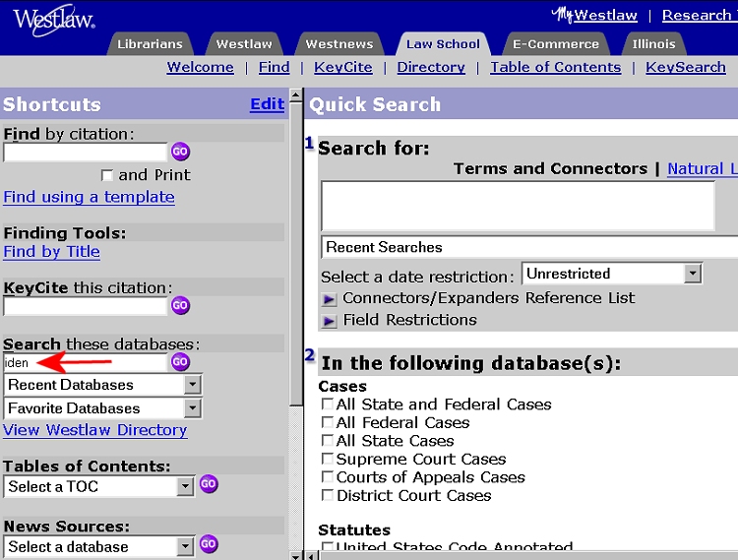
Task: Check All Federal Cases
Action: [x=327, y=422]
